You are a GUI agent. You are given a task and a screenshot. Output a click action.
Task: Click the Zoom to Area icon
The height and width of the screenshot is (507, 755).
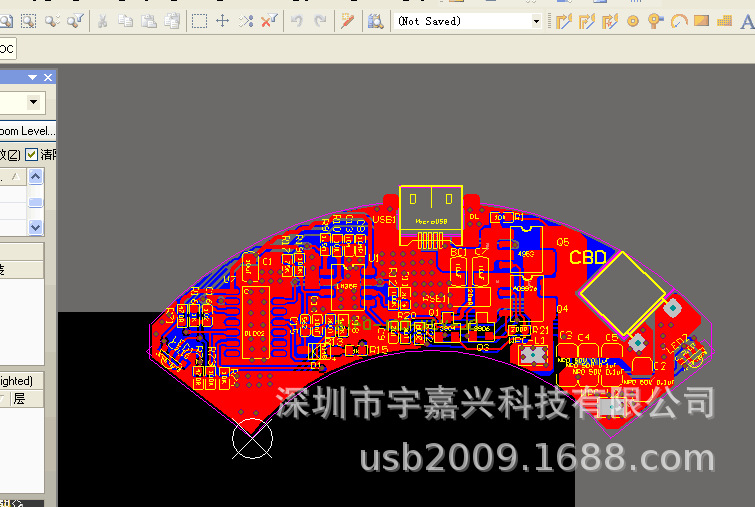click(x=28, y=21)
